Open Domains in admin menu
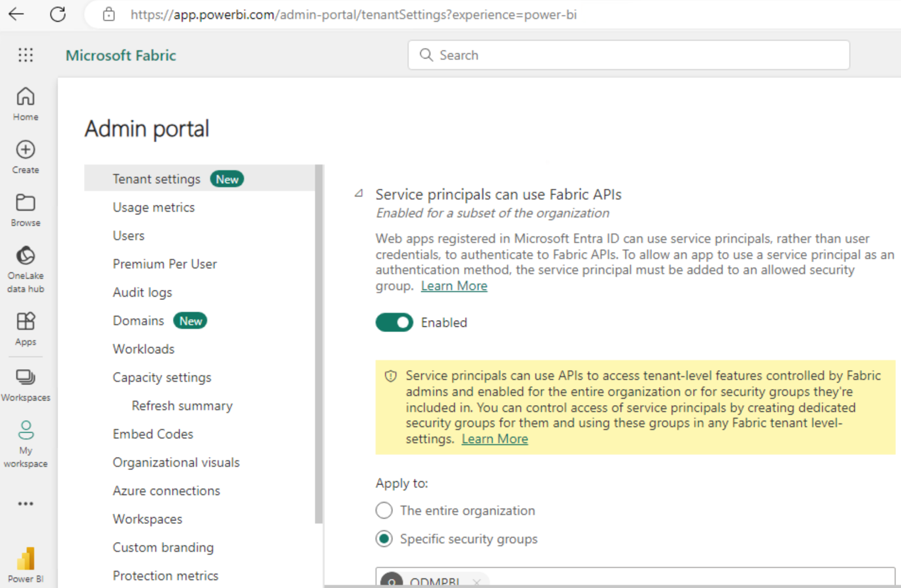 [138, 321]
